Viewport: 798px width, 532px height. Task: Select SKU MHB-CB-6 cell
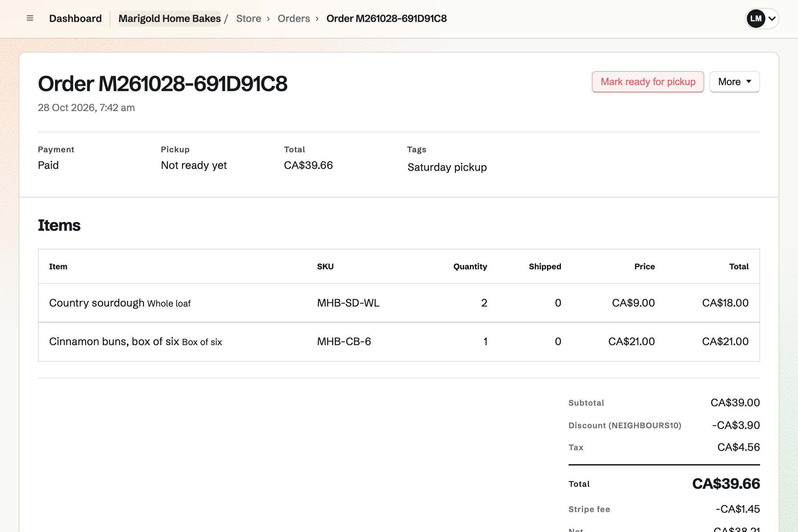(344, 341)
